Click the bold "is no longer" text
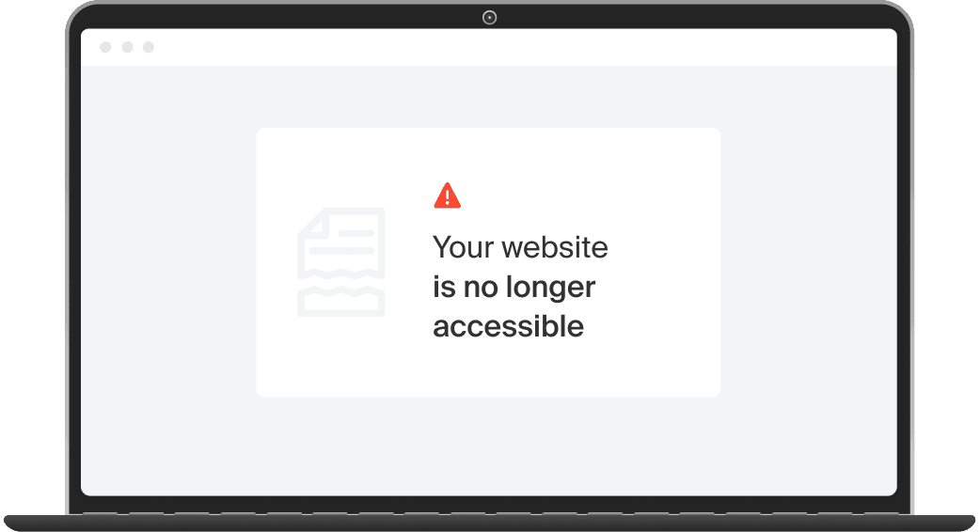Image resolution: width=980 pixels, height=532 pixels. (x=514, y=288)
